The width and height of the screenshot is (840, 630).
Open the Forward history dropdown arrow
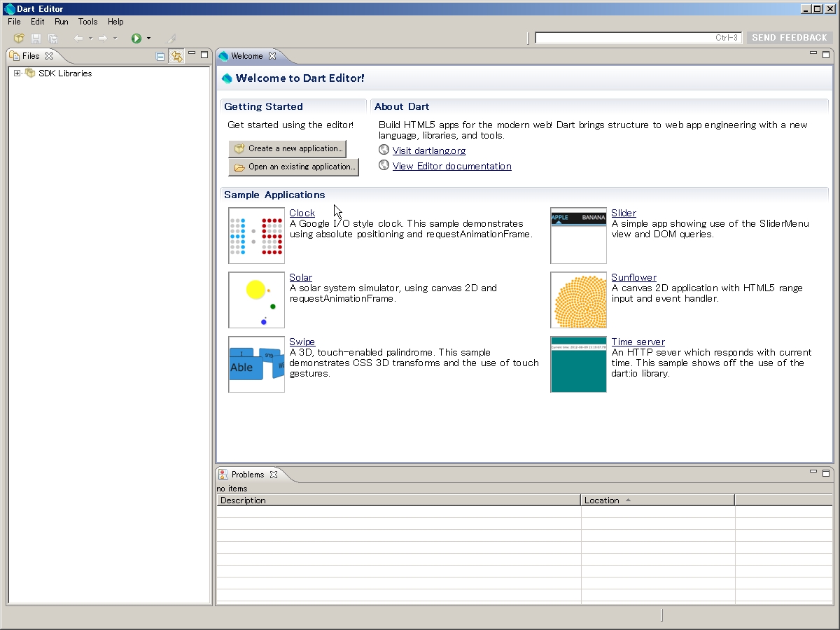click(x=115, y=38)
